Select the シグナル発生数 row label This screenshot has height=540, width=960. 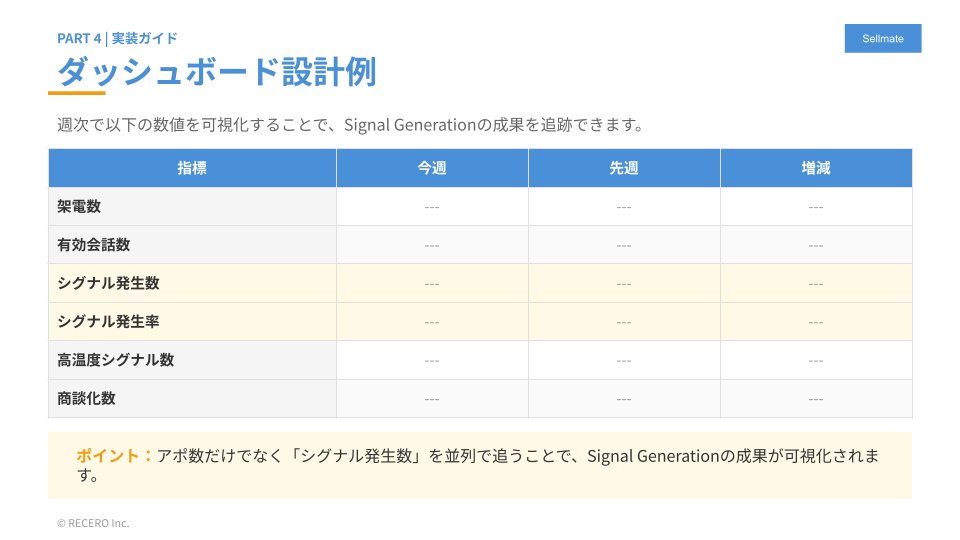(108, 283)
